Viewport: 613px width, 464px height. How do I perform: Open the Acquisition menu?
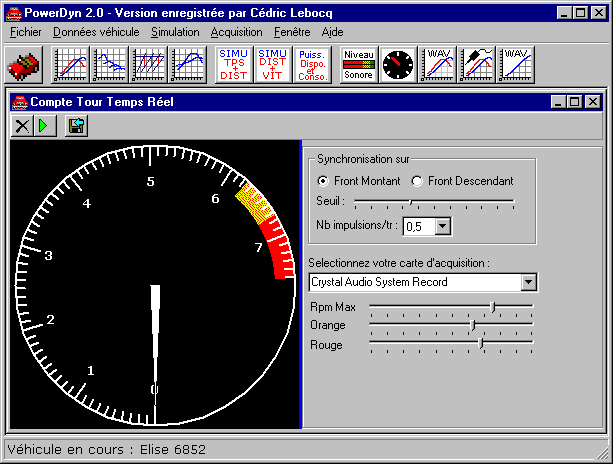click(237, 32)
